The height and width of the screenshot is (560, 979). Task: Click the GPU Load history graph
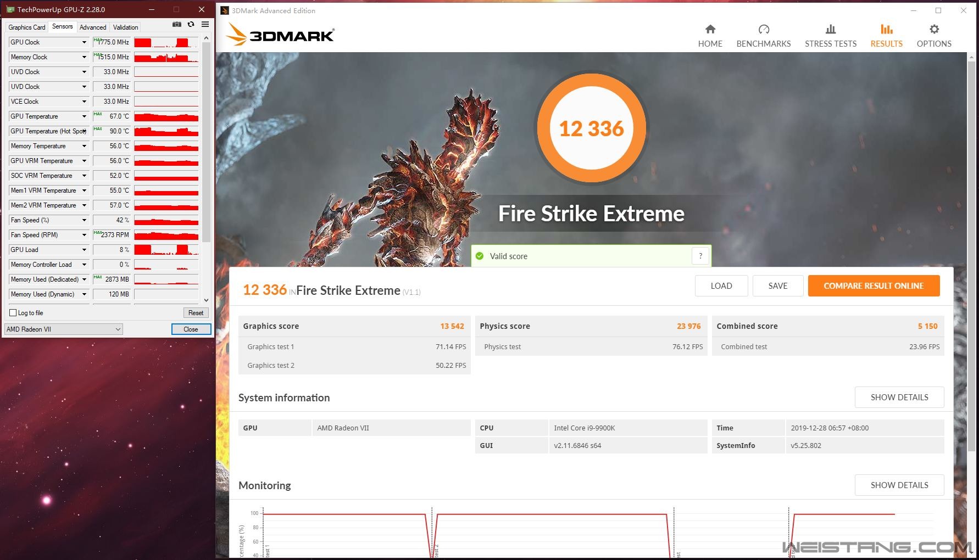click(x=166, y=250)
